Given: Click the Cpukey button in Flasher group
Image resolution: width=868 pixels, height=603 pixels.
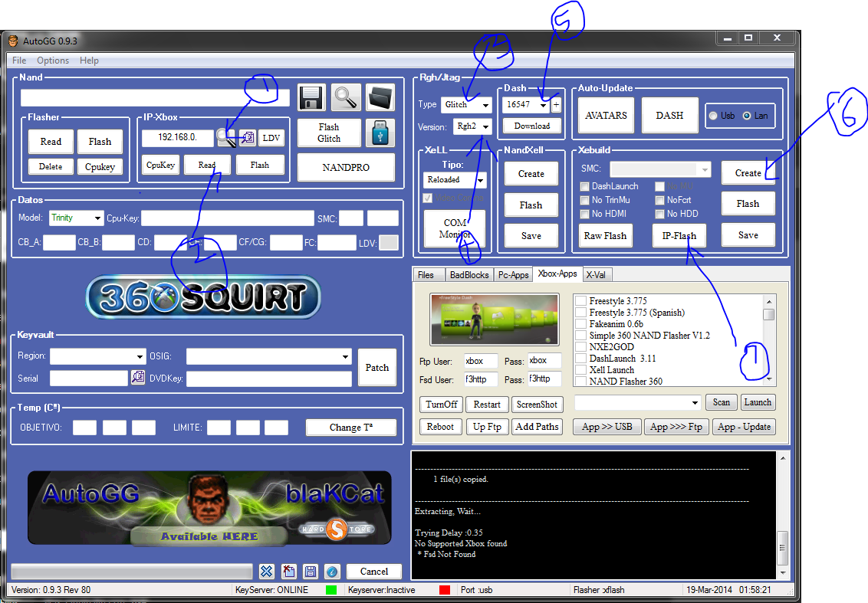Looking at the screenshot, I should (x=100, y=166).
